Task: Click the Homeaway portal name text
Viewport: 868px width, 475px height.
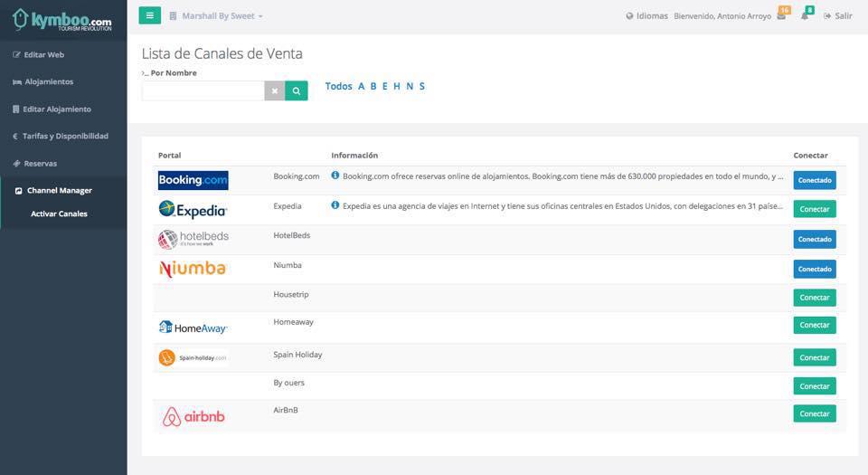Action: click(293, 322)
